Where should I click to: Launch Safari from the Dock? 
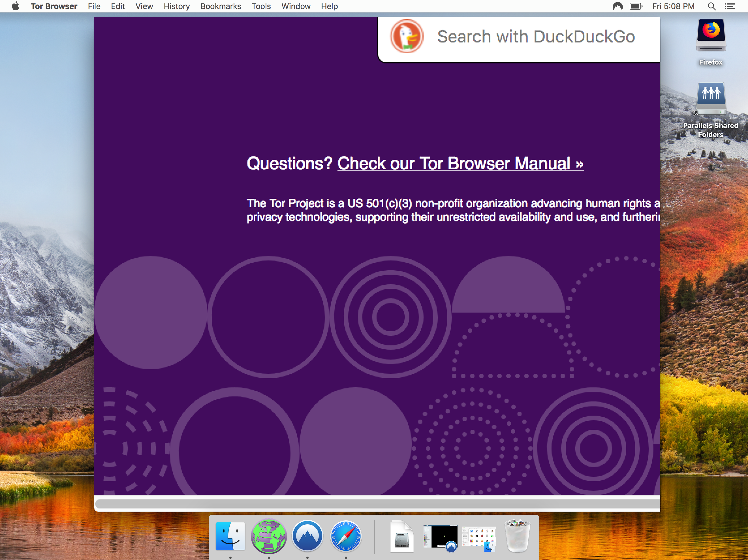346,536
